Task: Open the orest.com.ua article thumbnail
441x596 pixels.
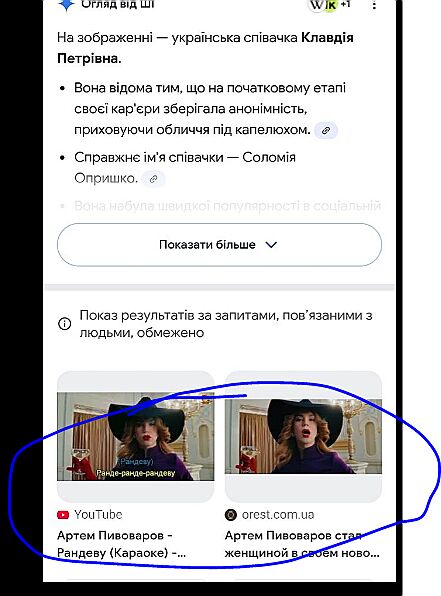Action: point(303,436)
